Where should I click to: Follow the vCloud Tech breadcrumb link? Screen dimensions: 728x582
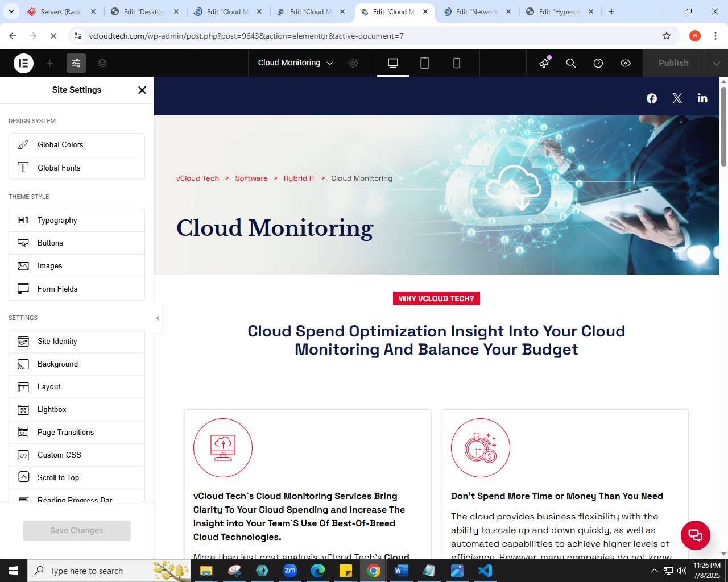197,178
